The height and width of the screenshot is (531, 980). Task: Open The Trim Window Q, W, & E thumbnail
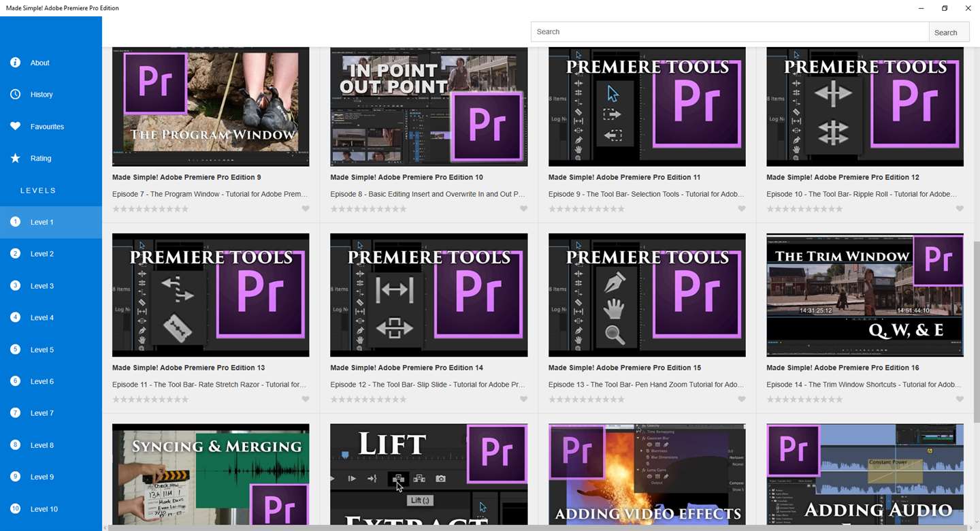[865, 295]
